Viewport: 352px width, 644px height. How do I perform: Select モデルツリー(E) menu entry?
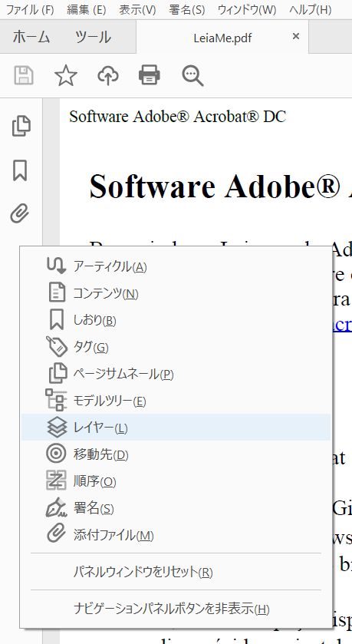(176, 401)
